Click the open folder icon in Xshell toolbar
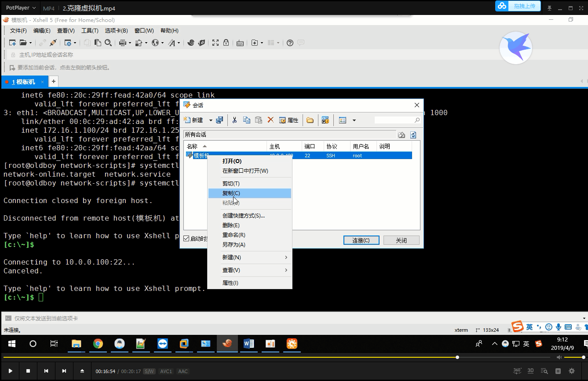 tap(23, 43)
